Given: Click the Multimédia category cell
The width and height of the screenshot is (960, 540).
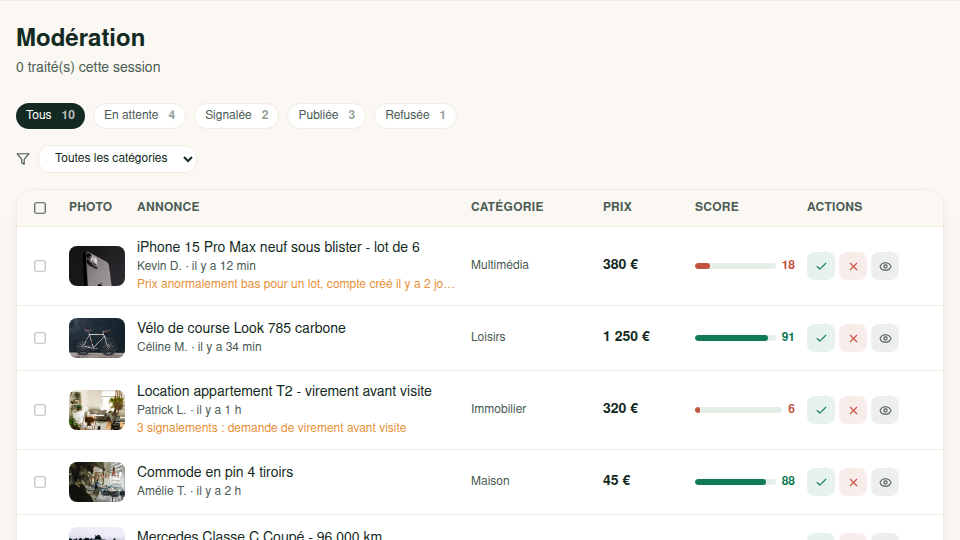Looking at the screenshot, I should pyautogui.click(x=500, y=265).
